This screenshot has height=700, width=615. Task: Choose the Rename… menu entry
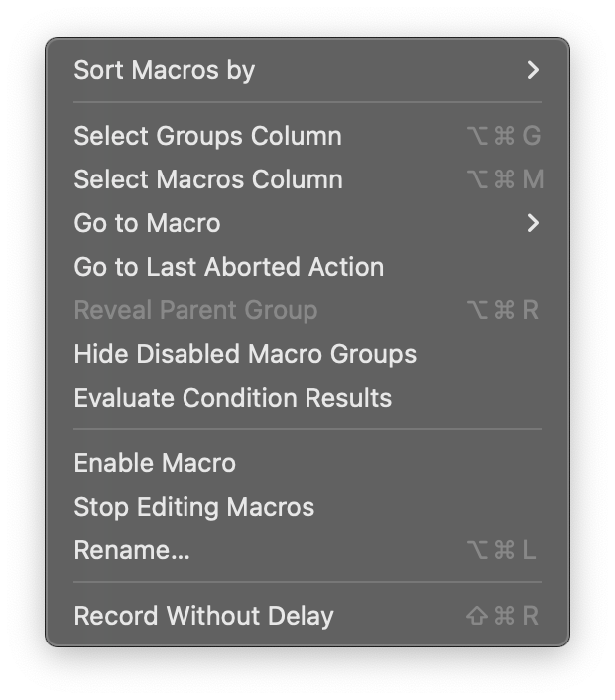click(132, 550)
